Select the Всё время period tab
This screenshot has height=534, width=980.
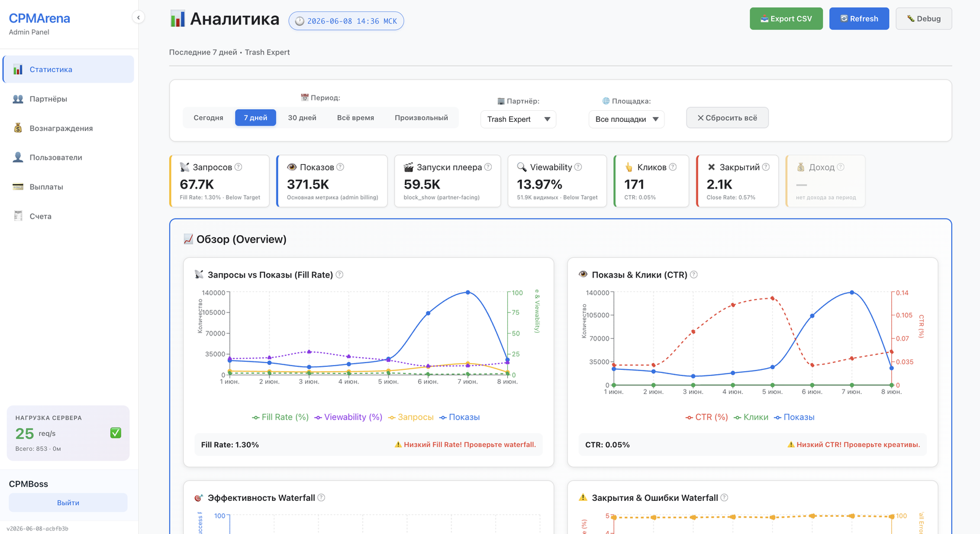coord(355,118)
